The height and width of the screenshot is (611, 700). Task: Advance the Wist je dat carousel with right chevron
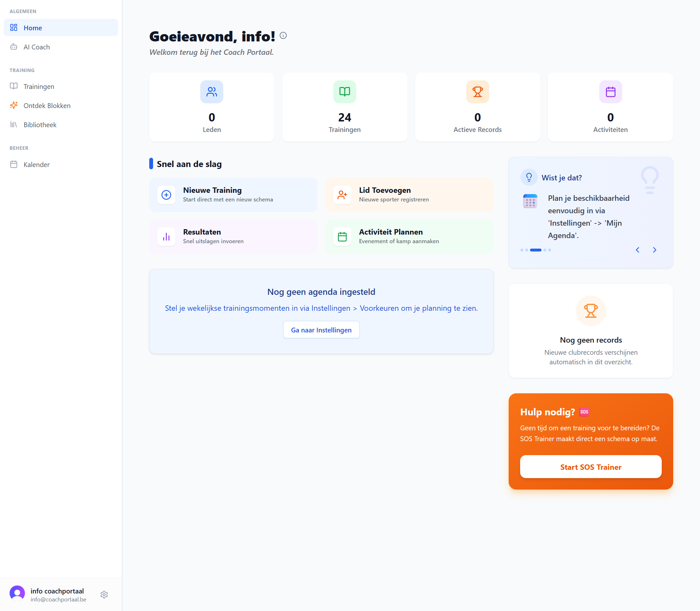(655, 250)
